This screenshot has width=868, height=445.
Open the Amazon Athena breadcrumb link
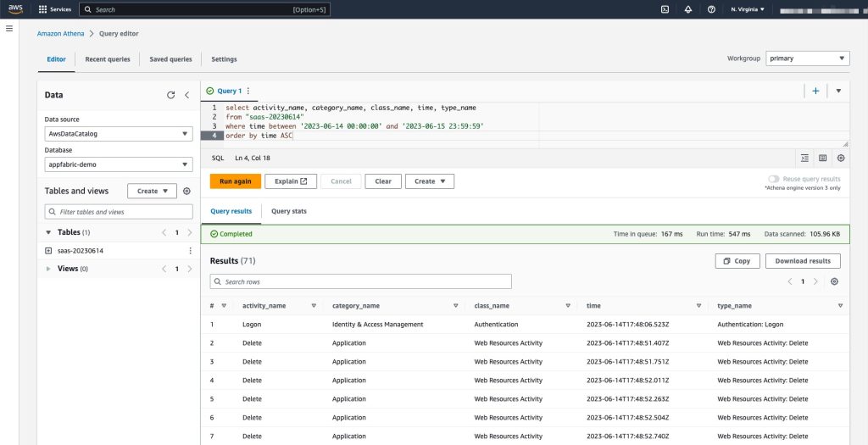(61, 34)
